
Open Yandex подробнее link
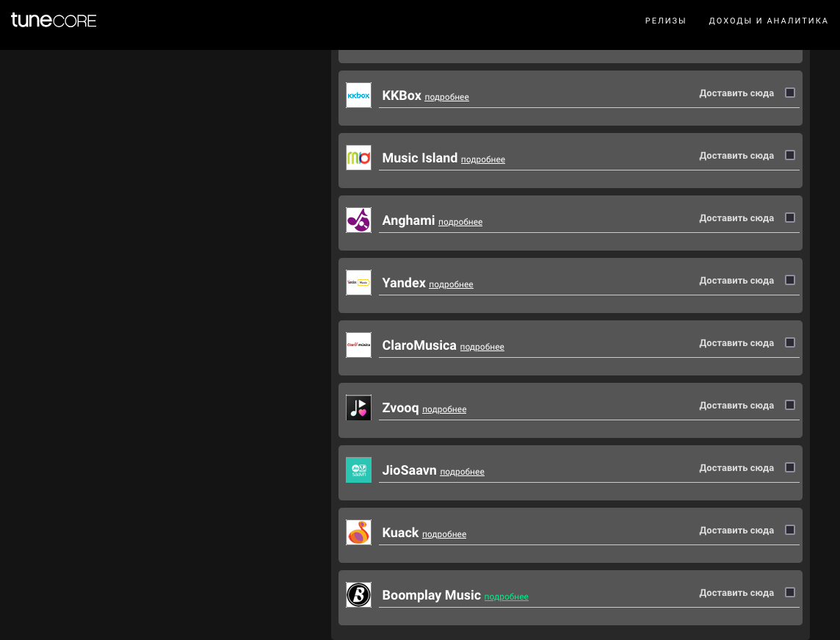(451, 284)
